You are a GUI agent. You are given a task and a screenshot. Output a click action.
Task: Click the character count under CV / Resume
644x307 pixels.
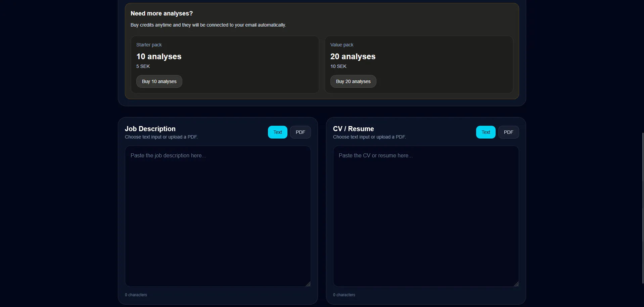pos(344,295)
